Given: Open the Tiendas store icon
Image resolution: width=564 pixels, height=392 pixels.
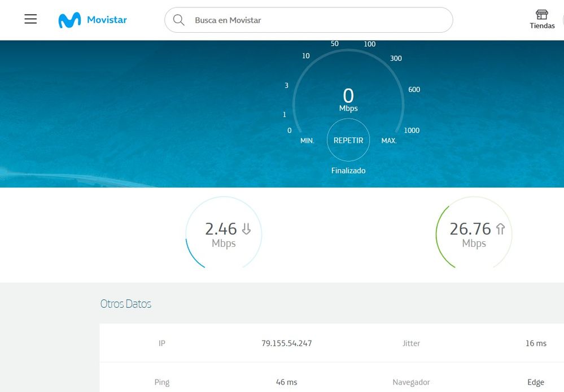Looking at the screenshot, I should point(541,15).
